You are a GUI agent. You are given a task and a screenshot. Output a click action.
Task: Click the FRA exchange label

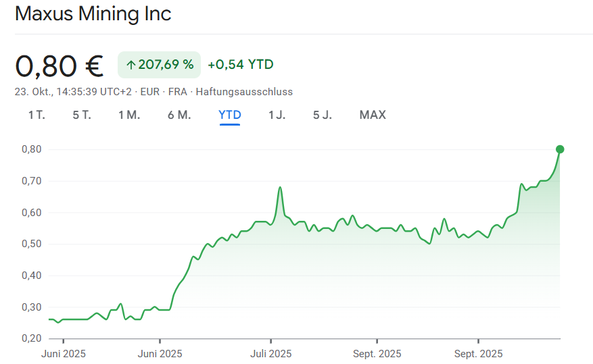(179, 92)
